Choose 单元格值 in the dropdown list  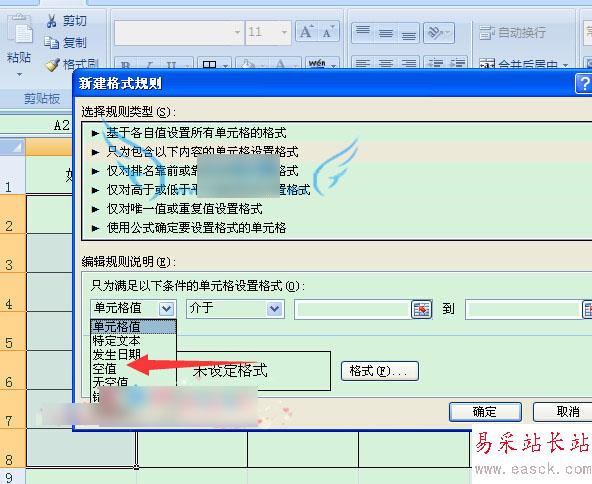pos(133,327)
